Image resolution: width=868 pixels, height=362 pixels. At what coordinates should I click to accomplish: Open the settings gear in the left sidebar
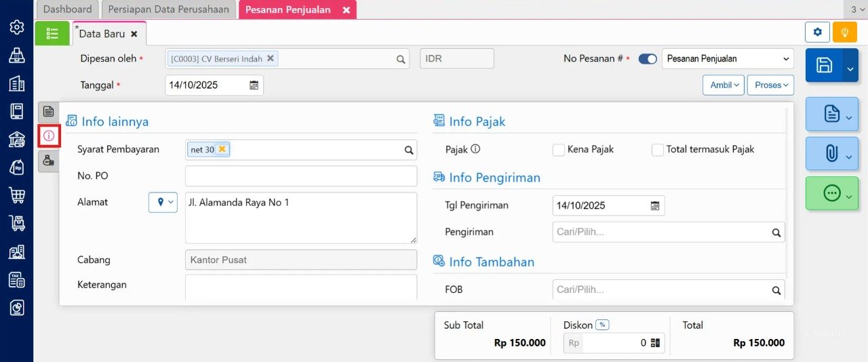tap(17, 27)
